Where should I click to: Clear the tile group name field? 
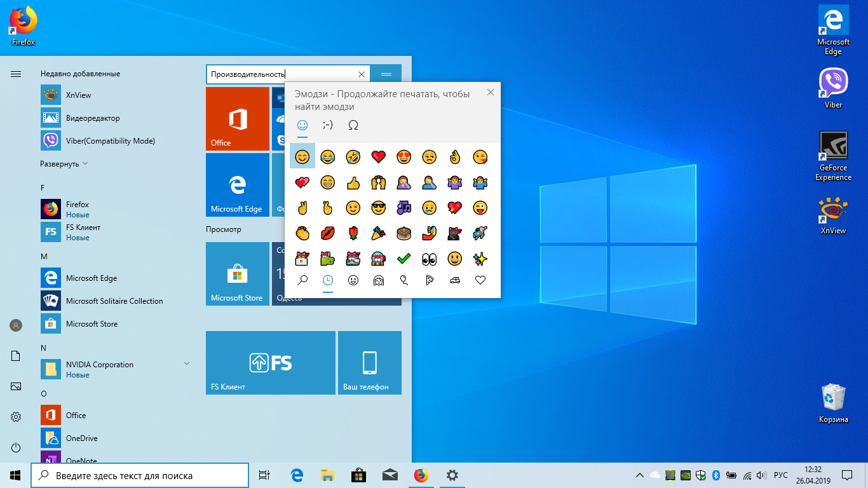362,74
